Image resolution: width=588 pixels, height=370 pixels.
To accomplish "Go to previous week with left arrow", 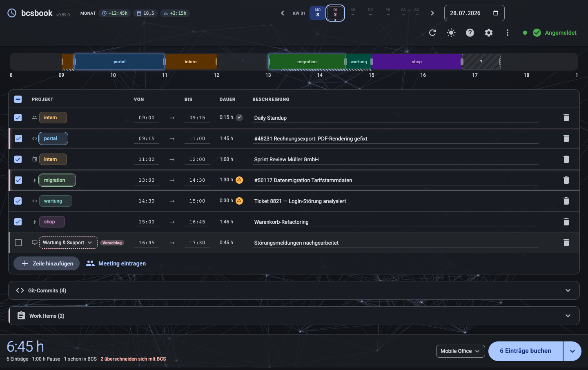I will click(283, 13).
